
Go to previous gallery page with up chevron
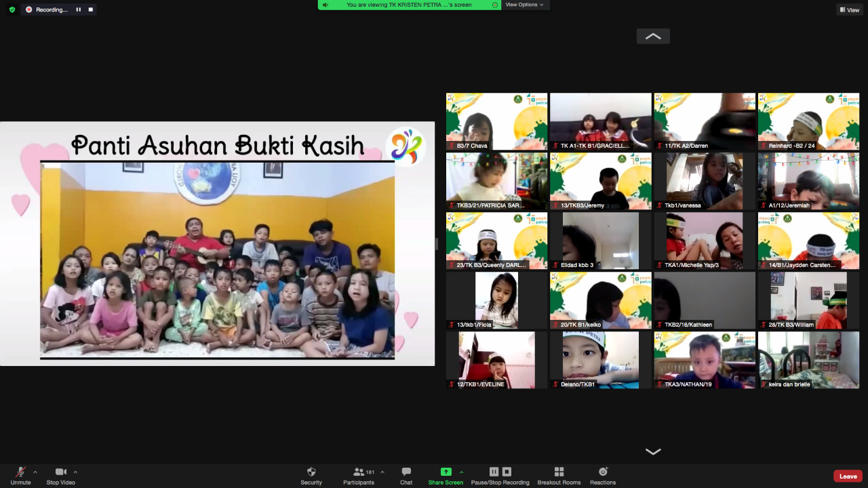[x=653, y=37]
